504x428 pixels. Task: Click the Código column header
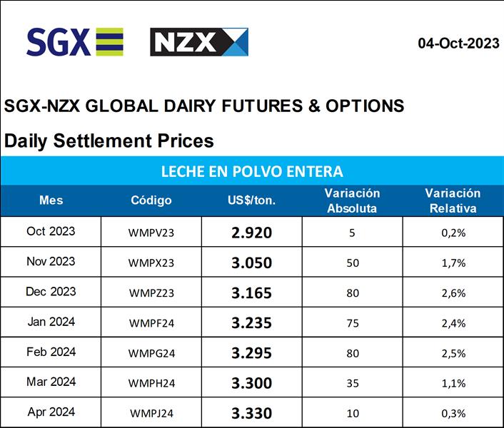[151, 200]
